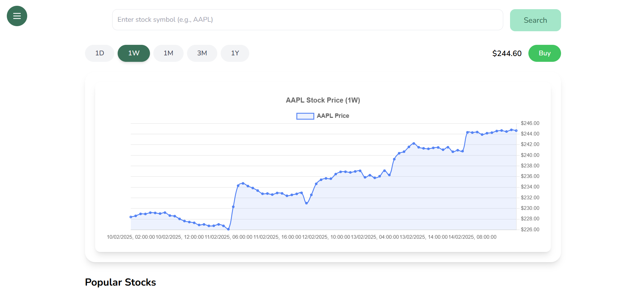Click the 10/02/2025, 02:00:00 x-axis label
Viewport: 644px width, 289px height.
pyautogui.click(x=131, y=237)
